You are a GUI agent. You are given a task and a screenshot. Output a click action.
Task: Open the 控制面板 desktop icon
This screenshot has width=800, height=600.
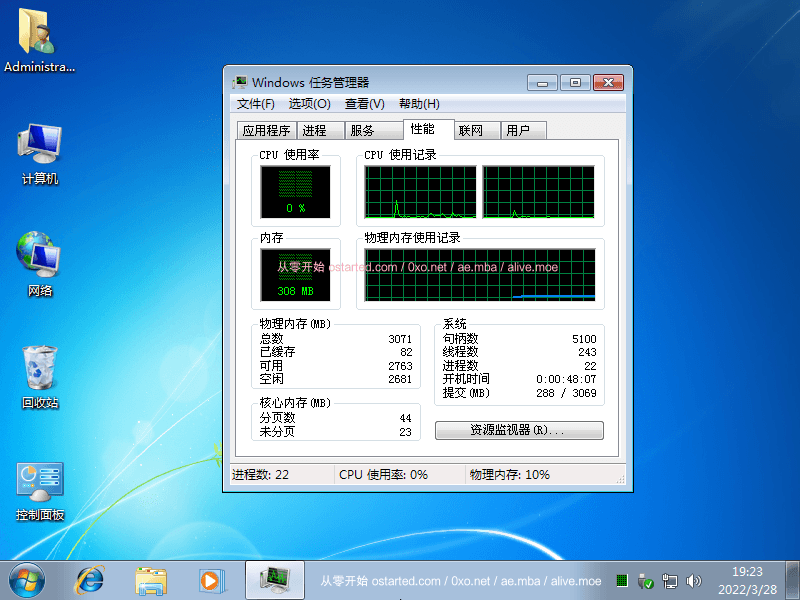click(x=39, y=491)
